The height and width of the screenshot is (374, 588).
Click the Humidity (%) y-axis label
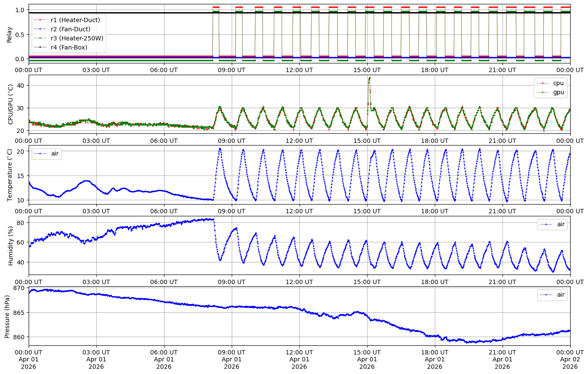(11, 245)
